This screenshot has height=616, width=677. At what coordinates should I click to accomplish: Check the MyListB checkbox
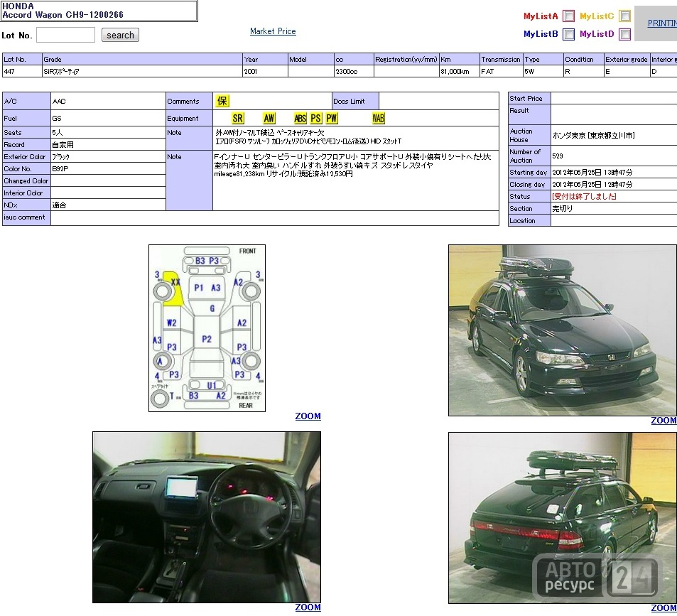[x=569, y=34]
